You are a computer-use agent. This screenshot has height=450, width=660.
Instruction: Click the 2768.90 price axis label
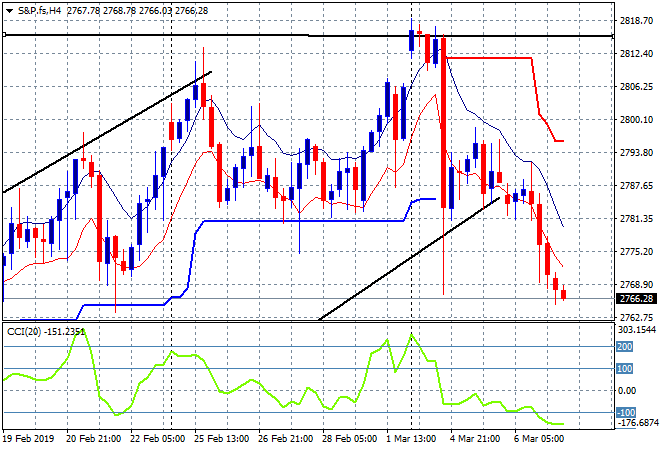point(636,285)
